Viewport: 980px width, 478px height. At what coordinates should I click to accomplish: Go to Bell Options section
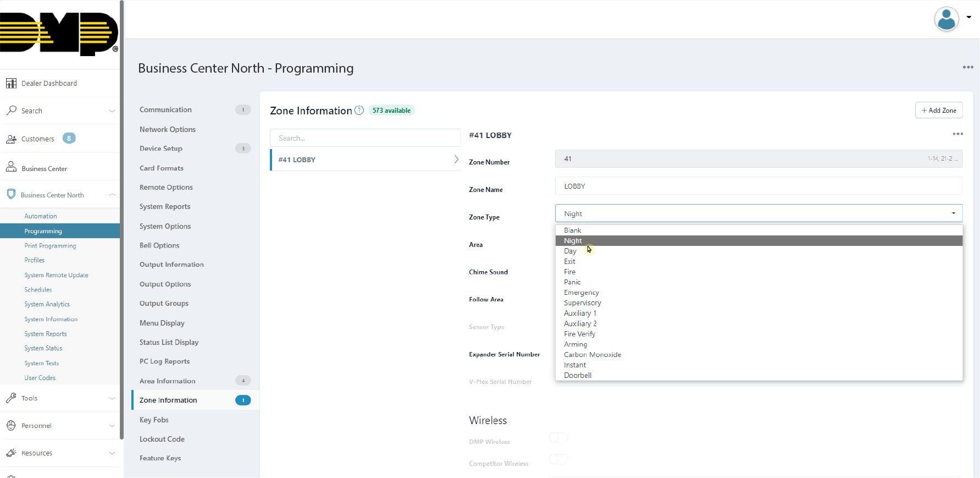click(159, 245)
